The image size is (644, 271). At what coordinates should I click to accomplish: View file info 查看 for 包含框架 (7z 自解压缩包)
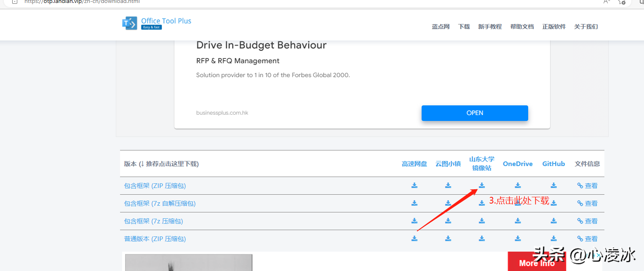click(x=588, y=203)
